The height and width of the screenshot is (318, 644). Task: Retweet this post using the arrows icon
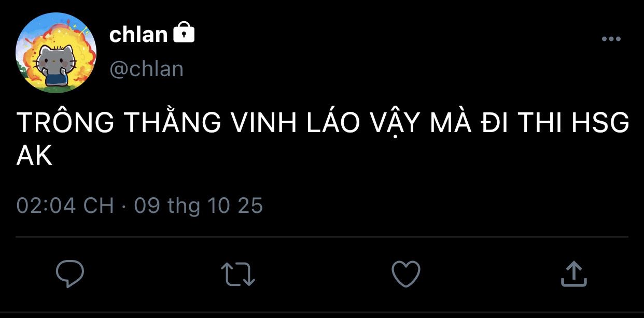coord(237,274)
